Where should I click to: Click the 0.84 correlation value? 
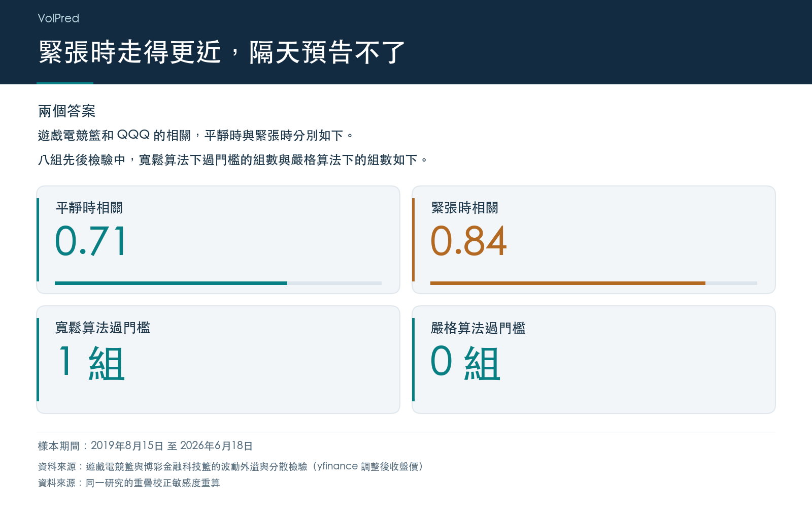(x=468, y=241)
